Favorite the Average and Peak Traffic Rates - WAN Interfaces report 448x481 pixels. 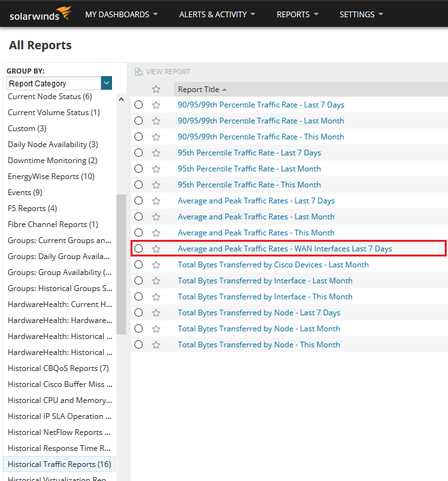coord(156,249)
